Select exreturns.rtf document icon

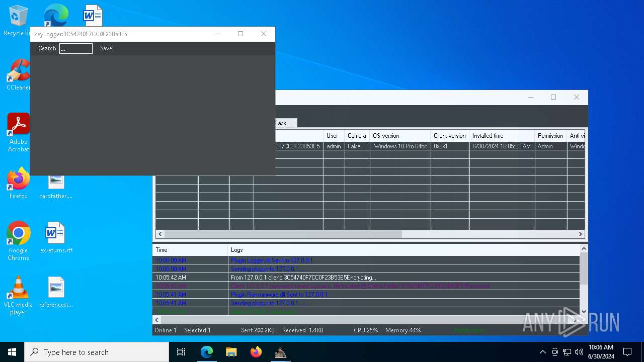pos(56,238)
